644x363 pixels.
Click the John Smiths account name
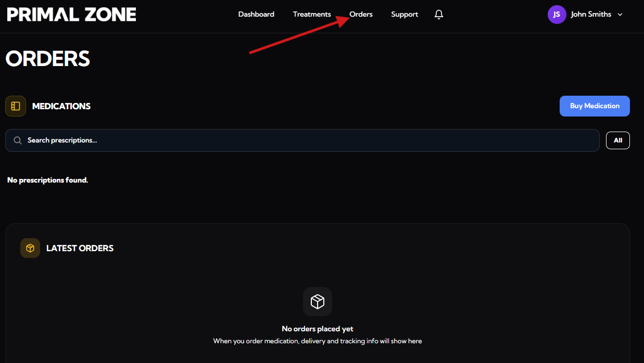coord(591,15)
